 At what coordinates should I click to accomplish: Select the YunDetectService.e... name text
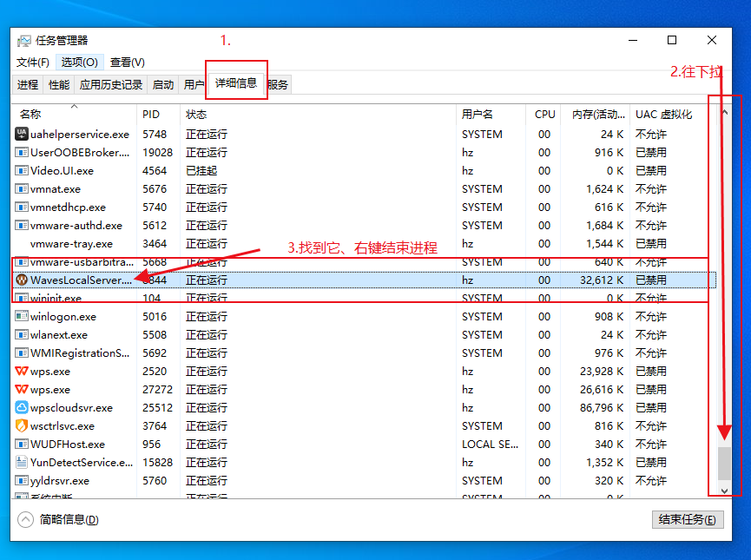82,462
